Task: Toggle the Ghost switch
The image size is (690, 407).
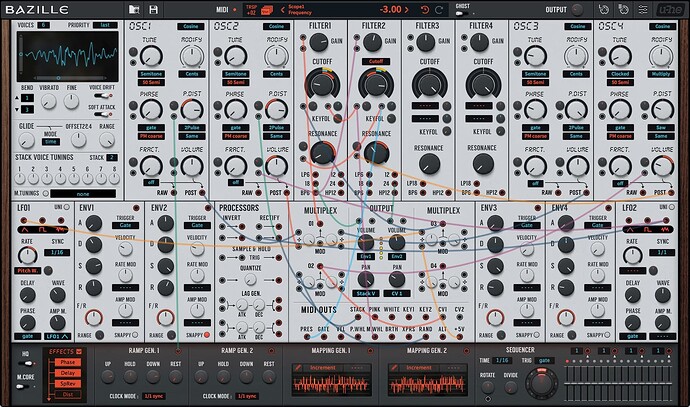Action: 461,13
